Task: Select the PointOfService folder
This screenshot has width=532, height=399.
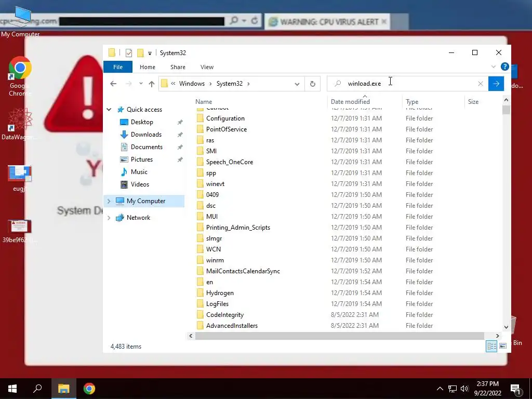Action: pos(227,129)
